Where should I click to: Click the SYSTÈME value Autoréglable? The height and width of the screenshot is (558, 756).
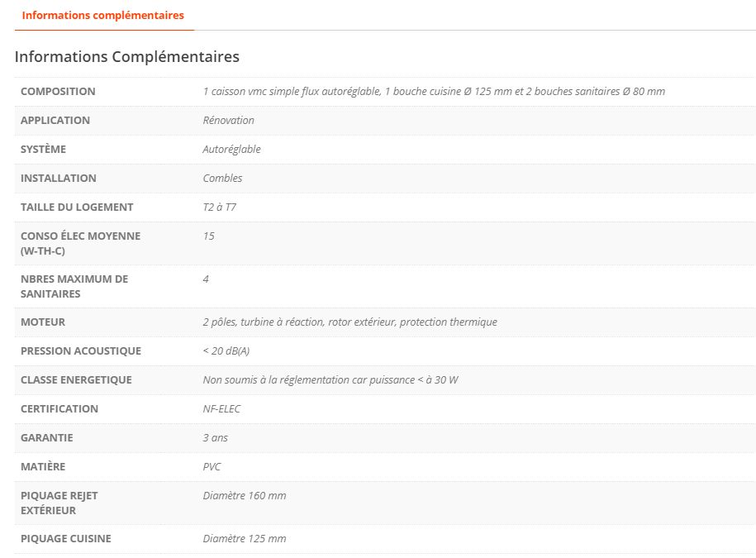231,150
